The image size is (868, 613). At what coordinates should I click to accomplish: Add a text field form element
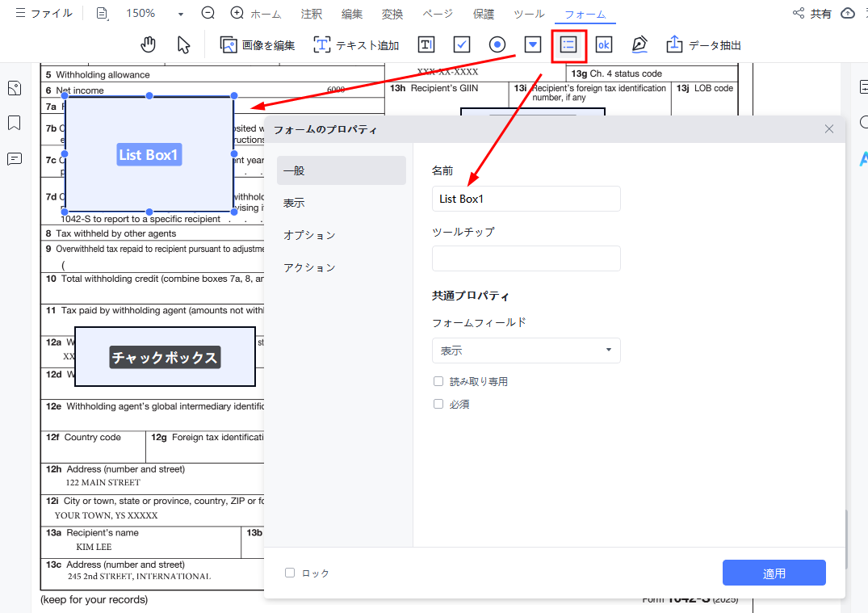[x=426, y=44]
